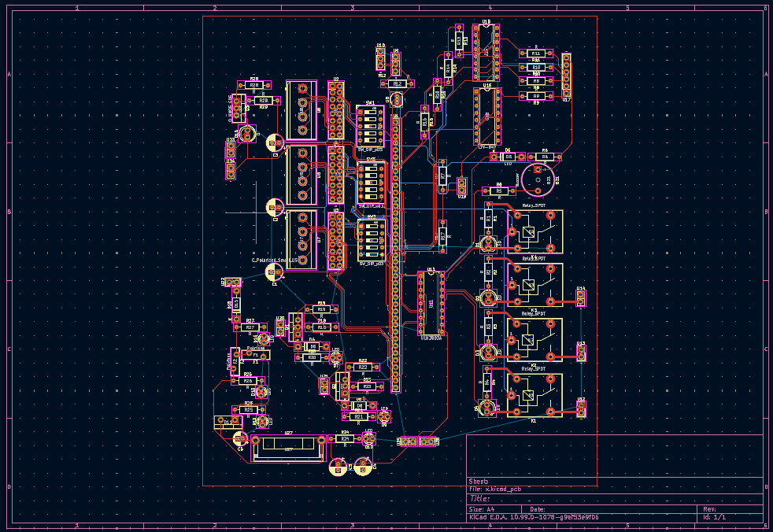This screenshot has width=773, height=532.
Task: Select resistor R5 footprint
Action: coord(499,190)
